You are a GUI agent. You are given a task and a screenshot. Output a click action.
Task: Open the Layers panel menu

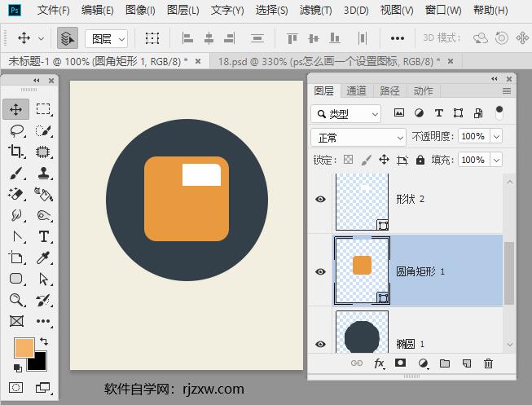click(507, 91)
